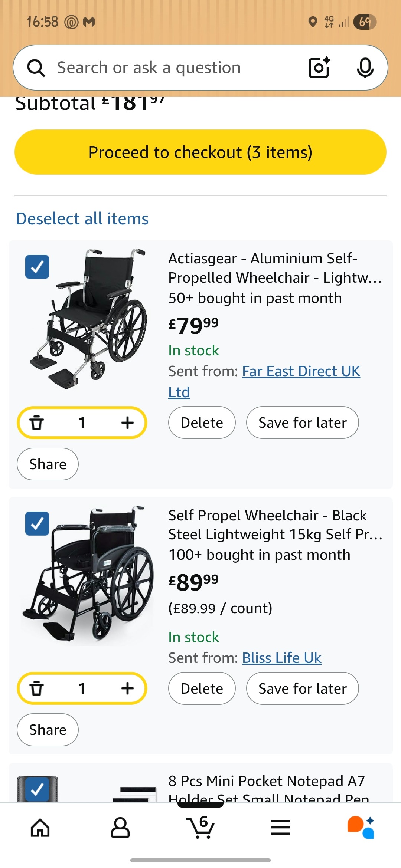Image resolution: width=401 pixels, height=868 pixels.
Task: Tap the microphone voice search icon
Action: [365, 68]
